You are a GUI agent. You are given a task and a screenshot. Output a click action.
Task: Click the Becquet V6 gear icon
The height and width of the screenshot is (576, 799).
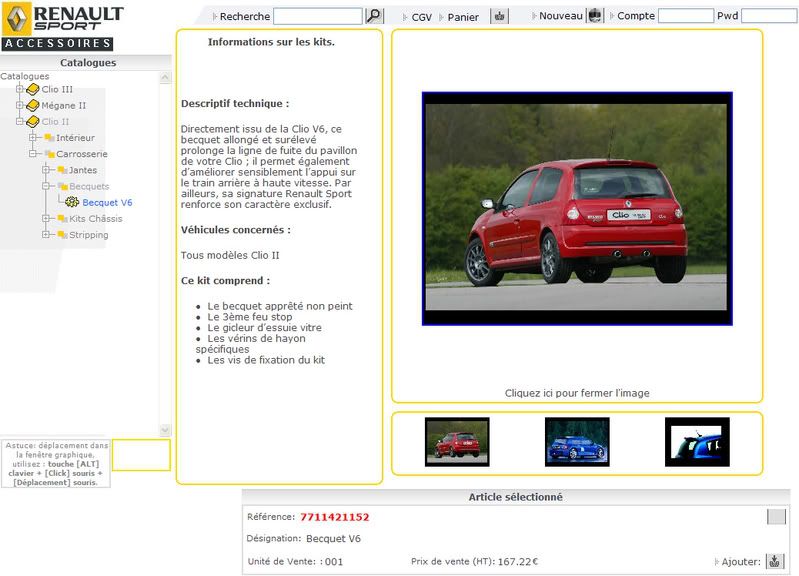click(72, 202)
